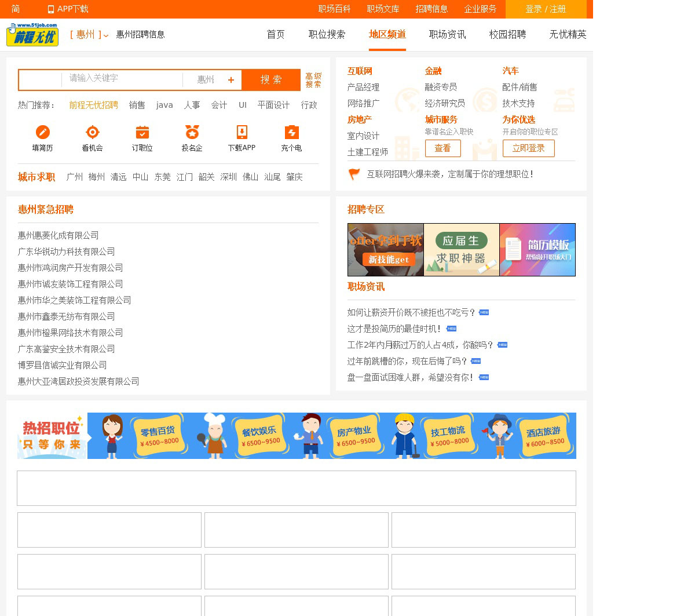Image resolution: width=695 pixels, height=616 pixels.
Task: Switch to the 职位搜索 navigation tab
Action: 327,35
